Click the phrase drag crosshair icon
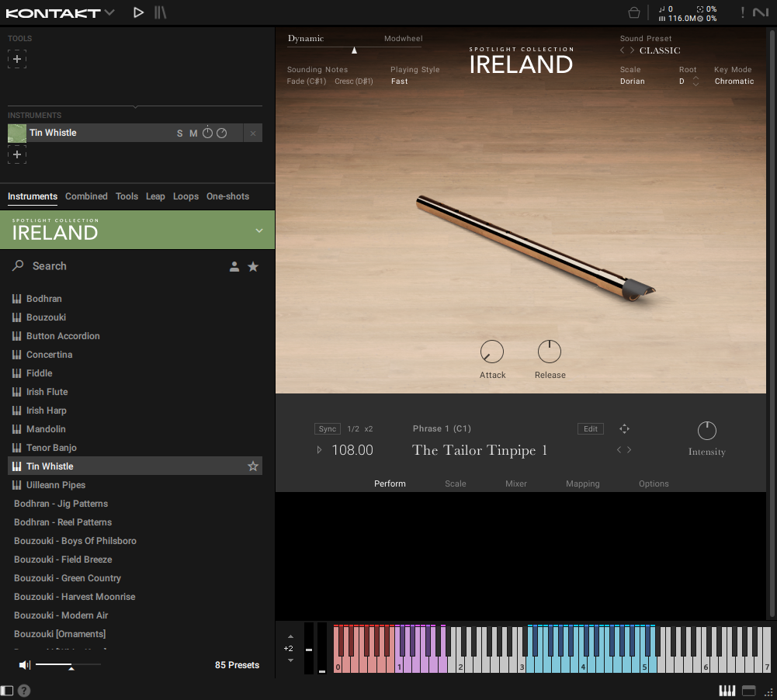The width and height of the screenshot is (777, 700). [x=624, y=429]
